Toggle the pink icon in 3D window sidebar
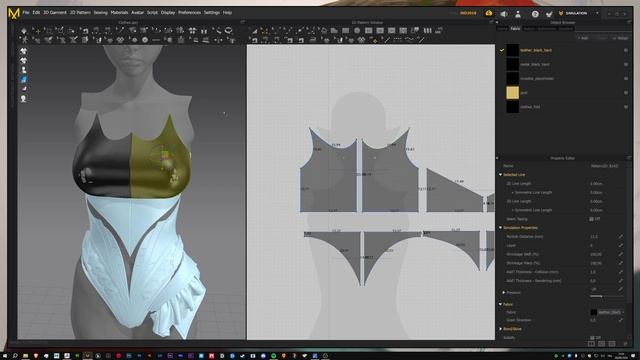The image size is (640, 360). click(24, 89)
